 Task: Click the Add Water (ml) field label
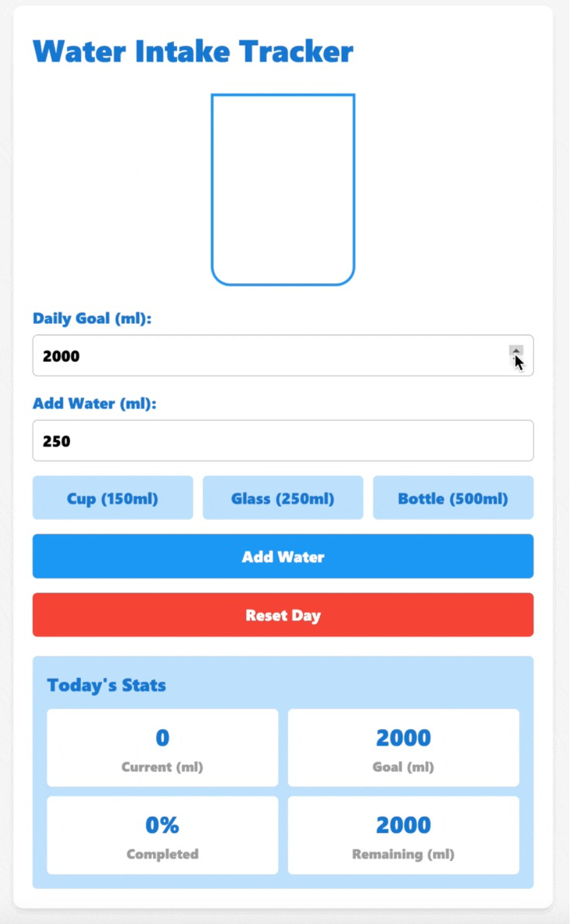[94, 403]
